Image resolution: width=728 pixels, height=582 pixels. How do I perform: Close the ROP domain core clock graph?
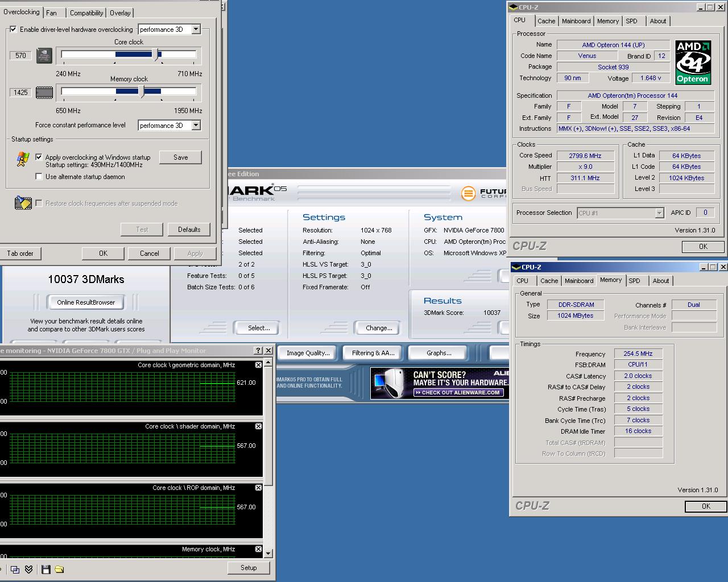click(x=258, y=488)
